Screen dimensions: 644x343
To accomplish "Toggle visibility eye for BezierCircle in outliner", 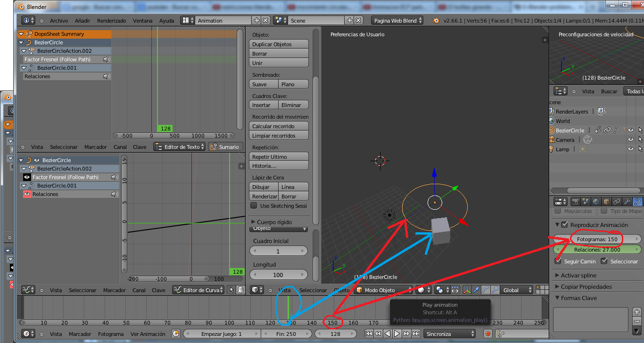I will pyautogui.click(x=630, y=131).
